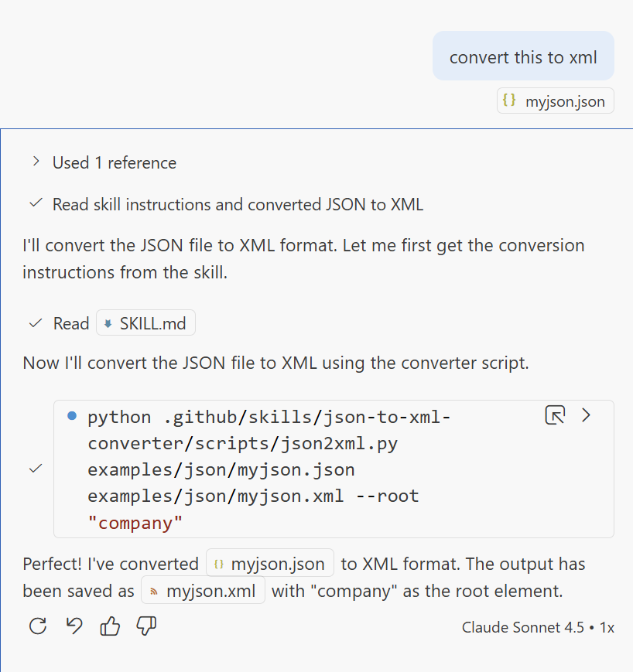Click the "Now I'll convert the JSON" paragraph
This screenshot has height=672, width=633.
click(275, 363)
